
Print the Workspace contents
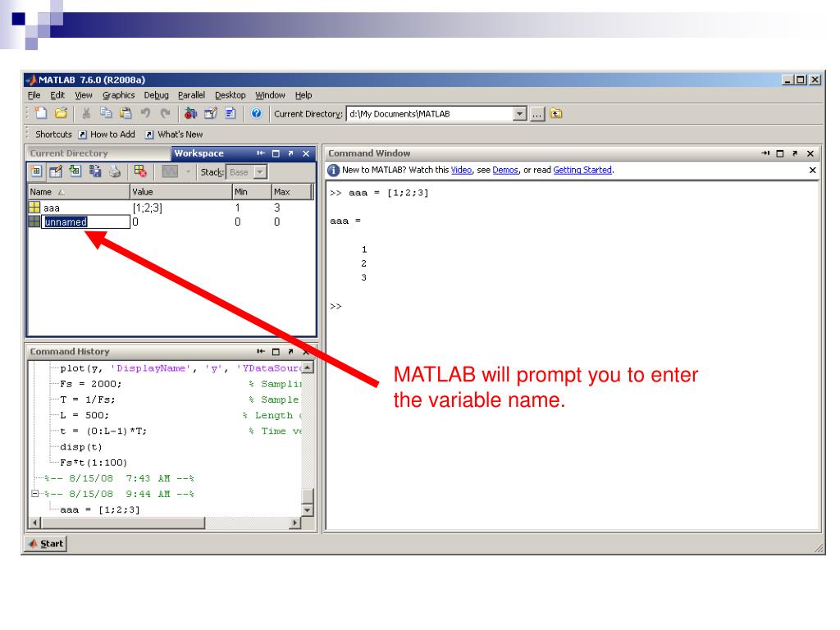[x=113, y=171]
